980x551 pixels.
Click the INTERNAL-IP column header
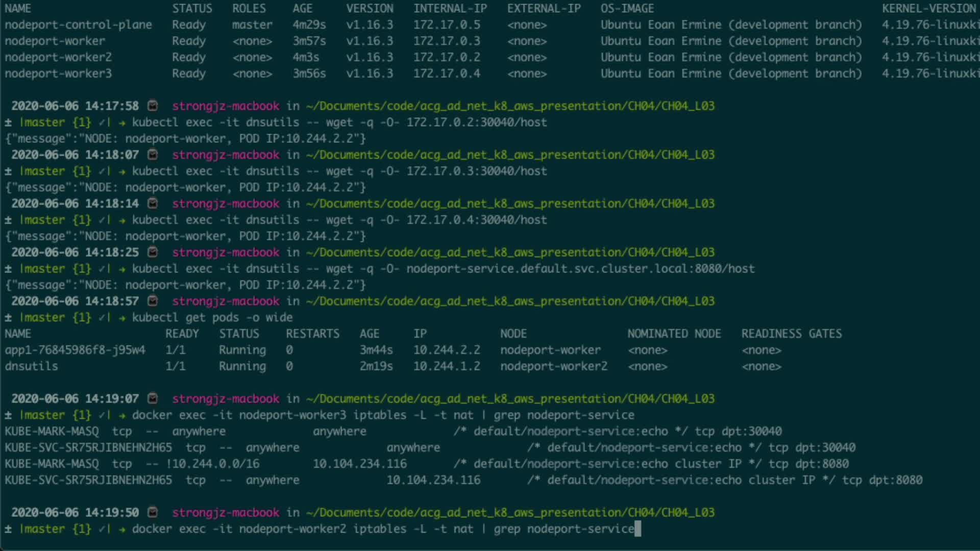click(450, 8)
